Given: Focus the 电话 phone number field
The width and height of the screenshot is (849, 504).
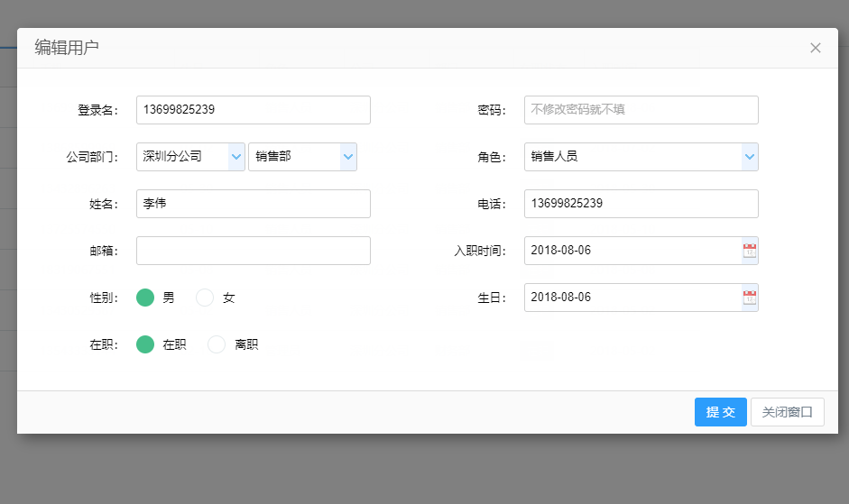Looking at the screenshot, I should point(641,204).
